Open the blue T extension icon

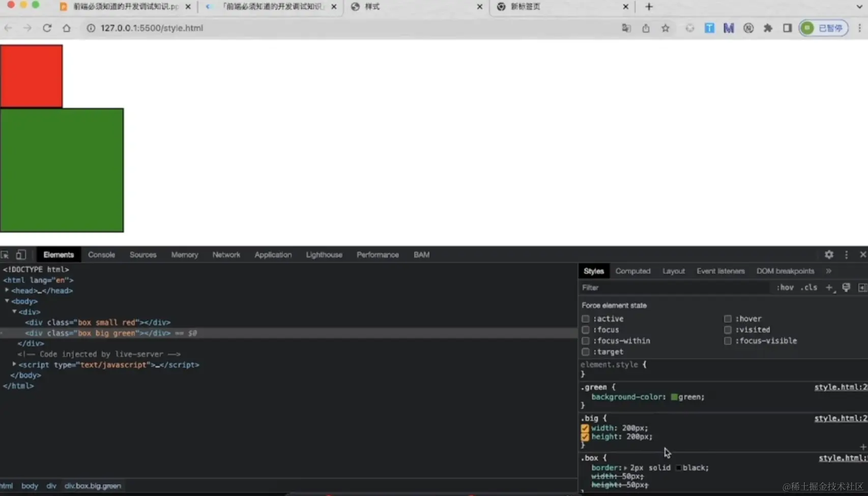[709, 28]
